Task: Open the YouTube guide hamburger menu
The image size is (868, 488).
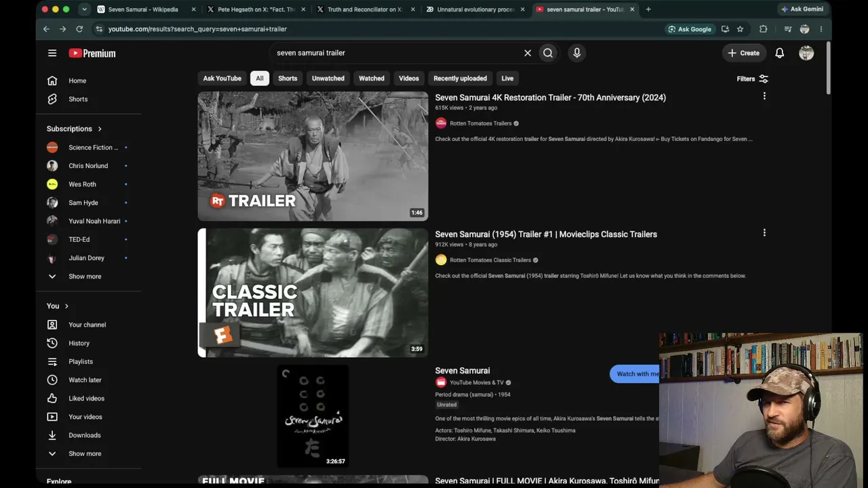Action: [x=52, y=53]
